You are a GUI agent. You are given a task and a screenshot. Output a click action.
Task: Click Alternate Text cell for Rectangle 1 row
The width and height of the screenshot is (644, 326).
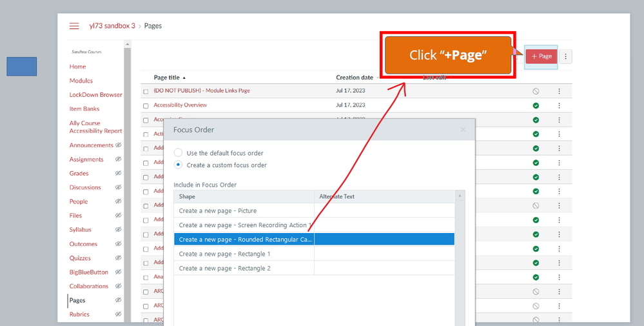point(384,254)
